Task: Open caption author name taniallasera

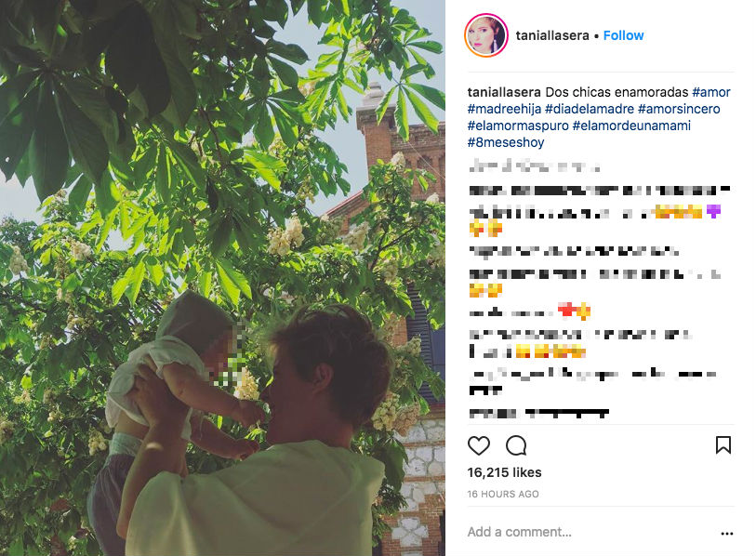Action: pos(504,92)
